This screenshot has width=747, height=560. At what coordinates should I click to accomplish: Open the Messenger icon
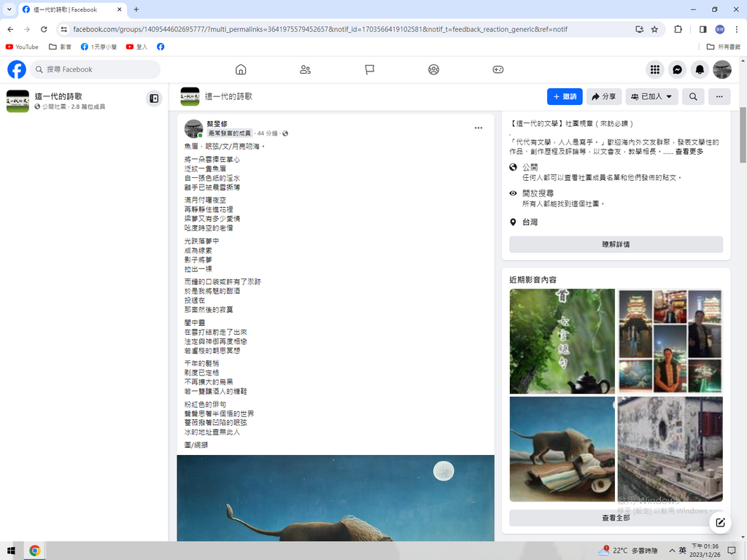click(677, 69)
